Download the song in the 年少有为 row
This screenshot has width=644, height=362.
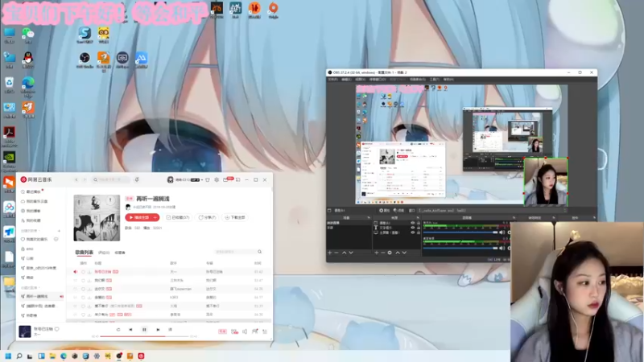[89, 315]
